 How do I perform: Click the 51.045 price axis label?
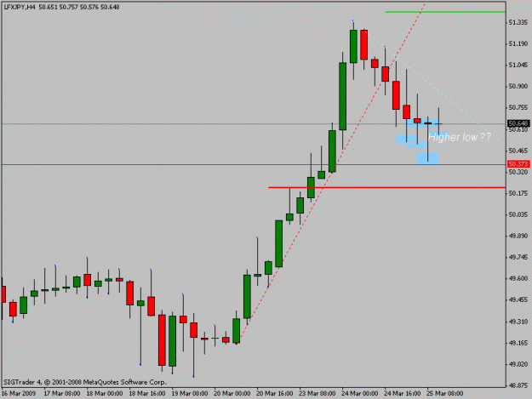518,66
